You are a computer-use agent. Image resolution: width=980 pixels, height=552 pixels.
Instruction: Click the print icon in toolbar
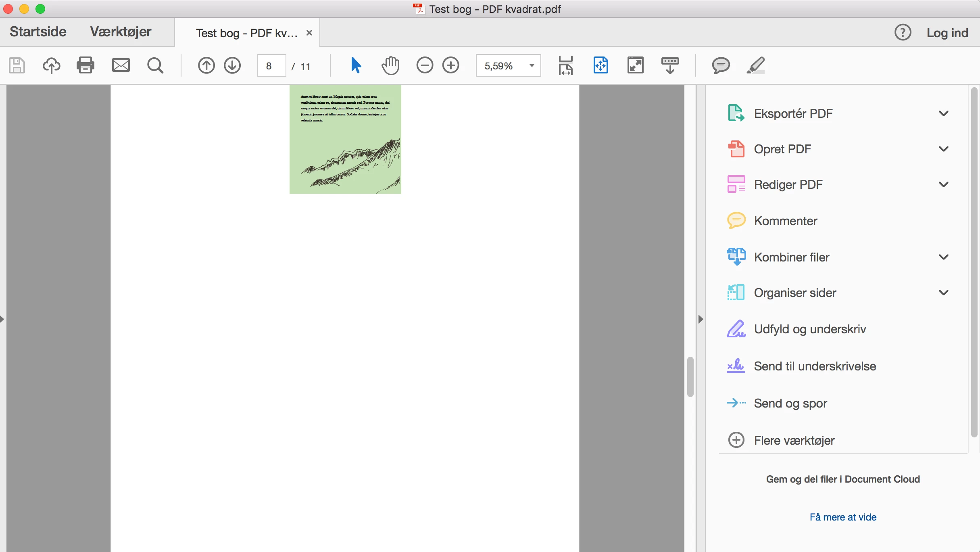click(85, 65)
